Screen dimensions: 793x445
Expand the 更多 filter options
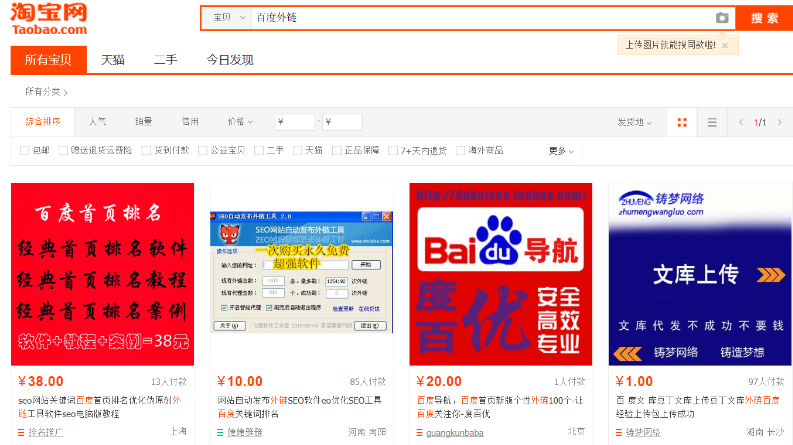click(x=561, y=151)
